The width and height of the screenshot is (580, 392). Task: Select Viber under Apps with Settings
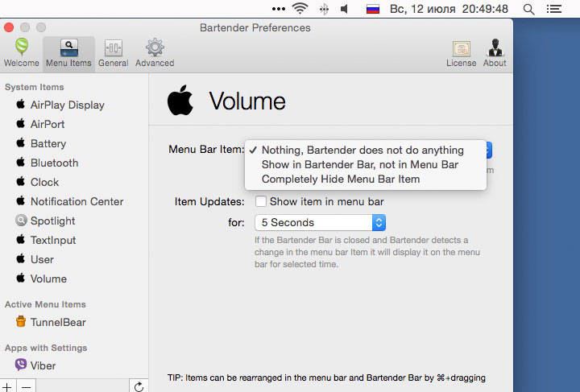(35, 365)
